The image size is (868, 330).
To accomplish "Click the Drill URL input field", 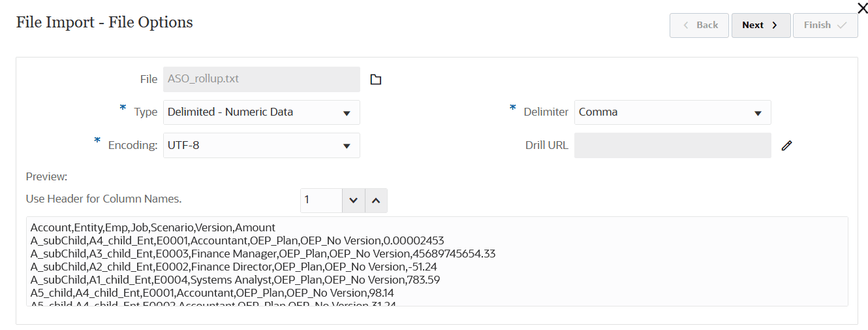I will click(x=672, y=146).
